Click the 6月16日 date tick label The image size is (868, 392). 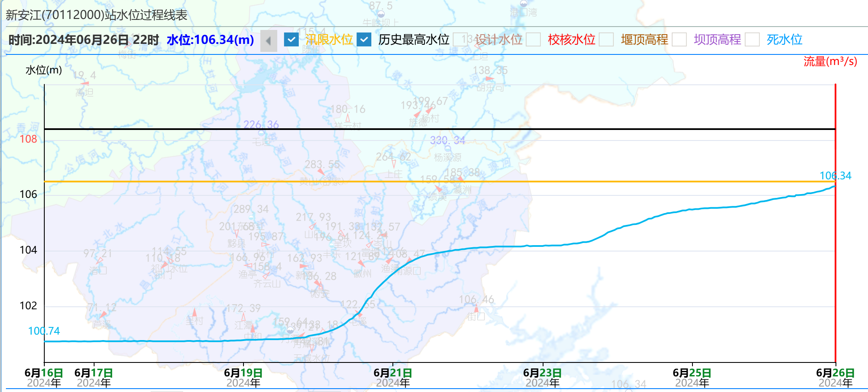coord(44,373)
